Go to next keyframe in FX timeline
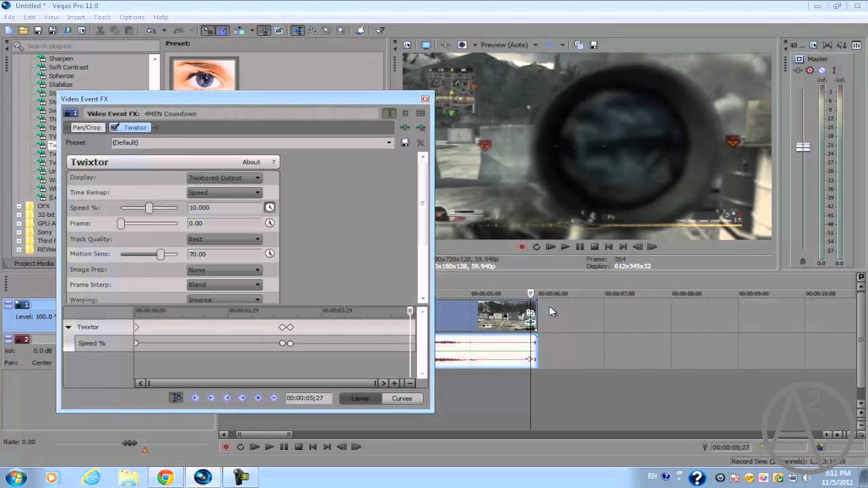The image size is (868, 488). 226,398
